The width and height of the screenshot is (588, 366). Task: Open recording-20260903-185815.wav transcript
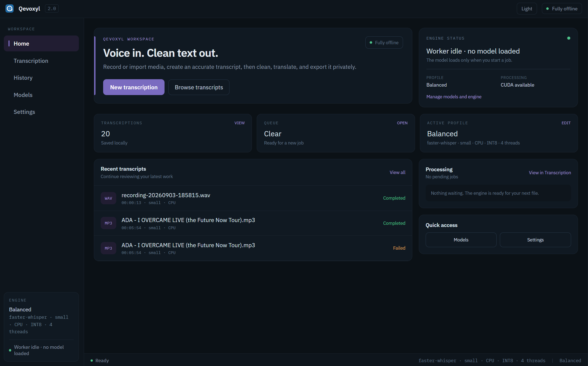253,198
